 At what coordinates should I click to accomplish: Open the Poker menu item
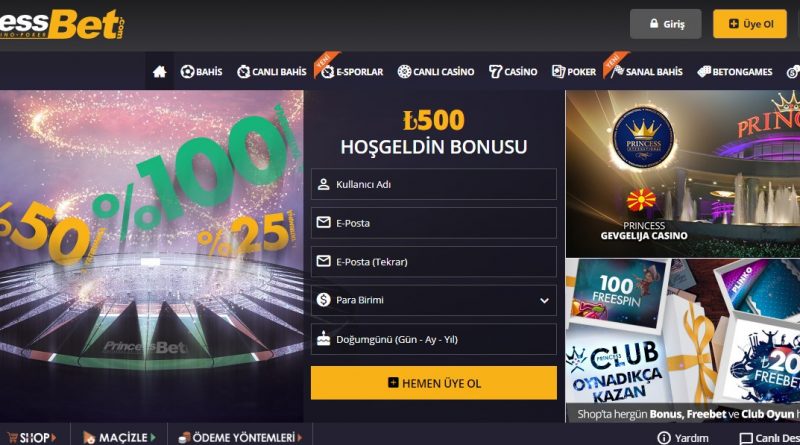(x=574, y=72)
